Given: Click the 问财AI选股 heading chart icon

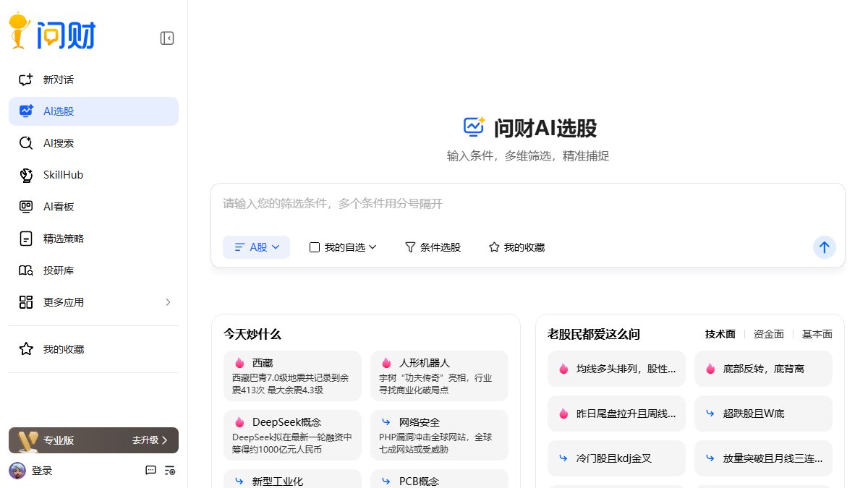Looking at the screenshot, I should (x=475, y=127).
